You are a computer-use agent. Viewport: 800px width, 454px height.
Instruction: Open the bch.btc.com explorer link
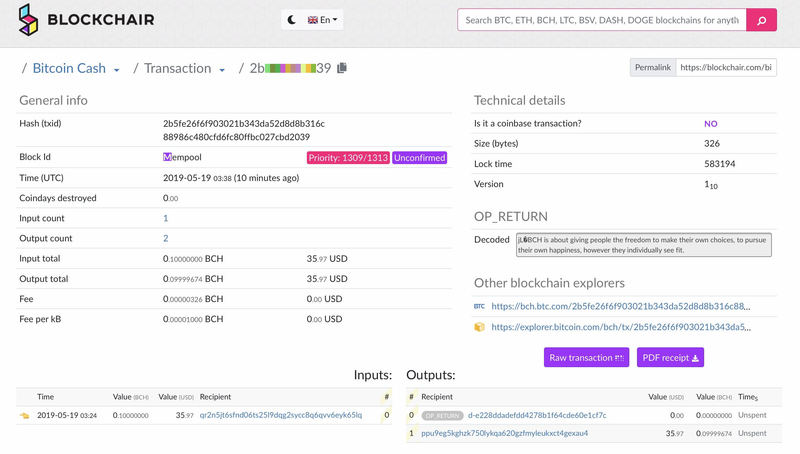tap(620, 307)
